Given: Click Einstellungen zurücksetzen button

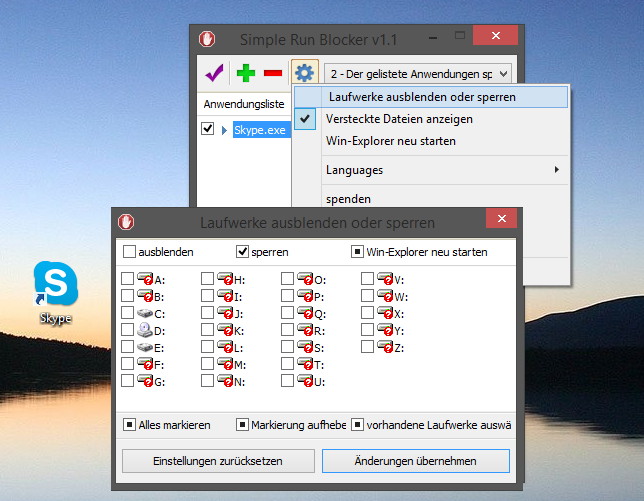Looking at the screenshot, I should [x=218, y=461].
